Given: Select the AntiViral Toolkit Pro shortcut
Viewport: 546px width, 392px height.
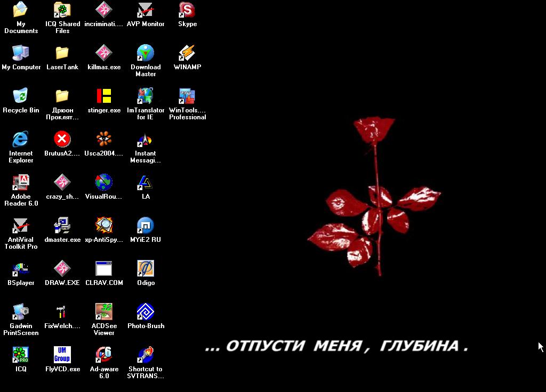Looking at the screenshot, I should pyautogui.click(x=21, y=225).
